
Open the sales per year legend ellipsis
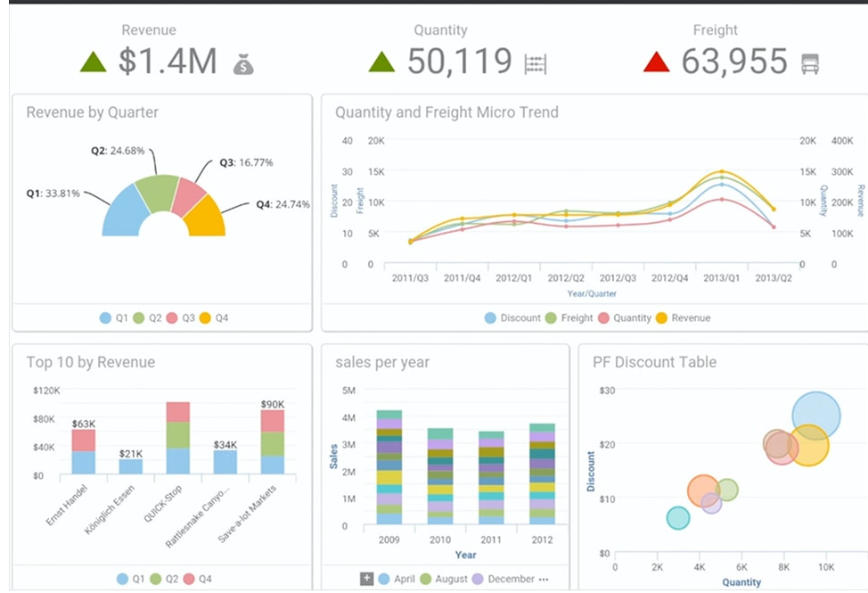click(x=544, y=579)
